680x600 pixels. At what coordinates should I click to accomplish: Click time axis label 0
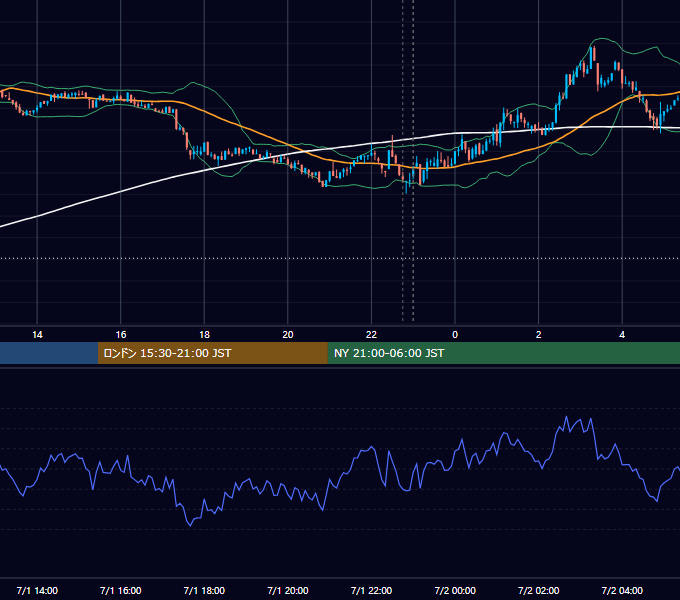pyautogui.click(x=455, y=335)
